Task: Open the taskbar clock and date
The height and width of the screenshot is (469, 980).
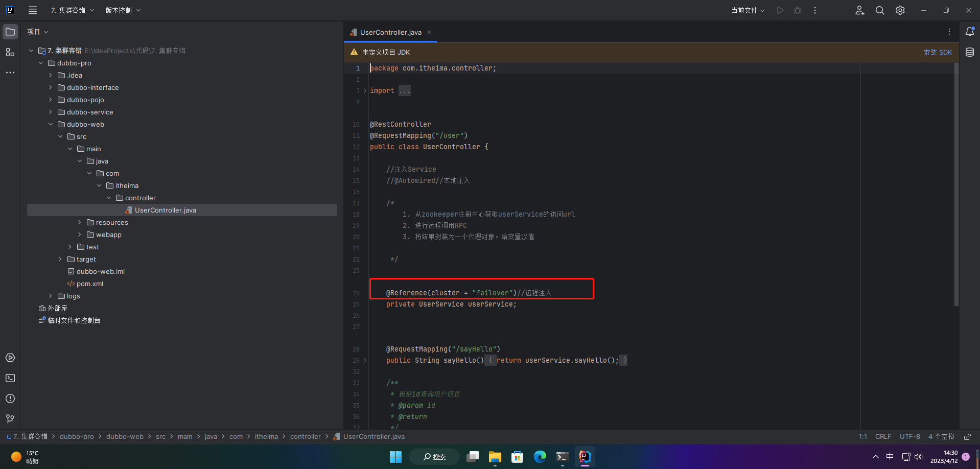Action: click(x=944, y=457)
